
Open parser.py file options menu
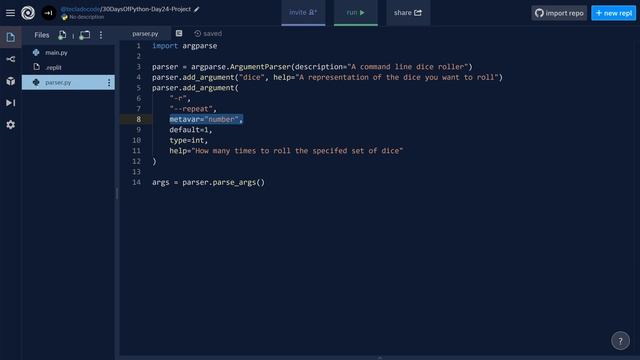pos(109,82)
